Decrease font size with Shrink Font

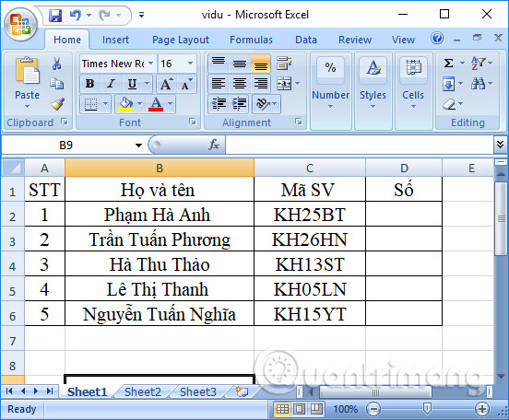[x=186, y=84]
